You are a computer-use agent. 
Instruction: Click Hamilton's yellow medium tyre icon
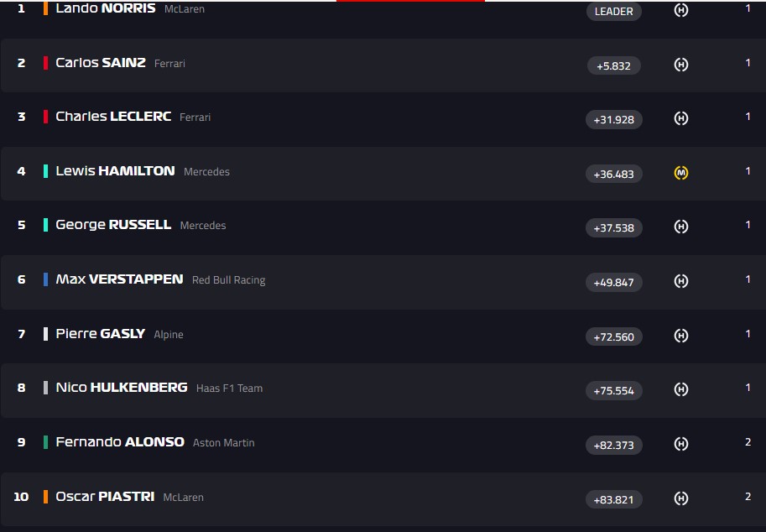681,173
